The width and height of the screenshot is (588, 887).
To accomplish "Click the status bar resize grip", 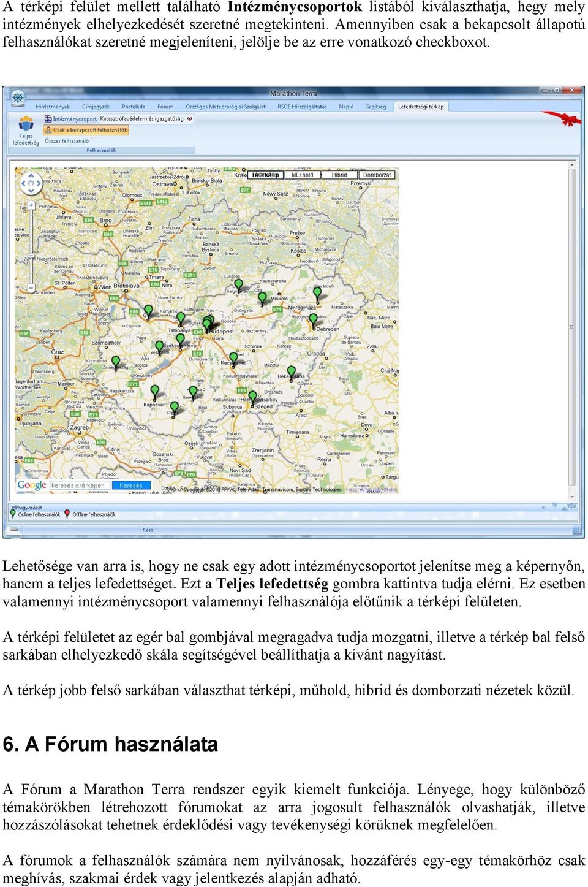I will coord(576,530).
